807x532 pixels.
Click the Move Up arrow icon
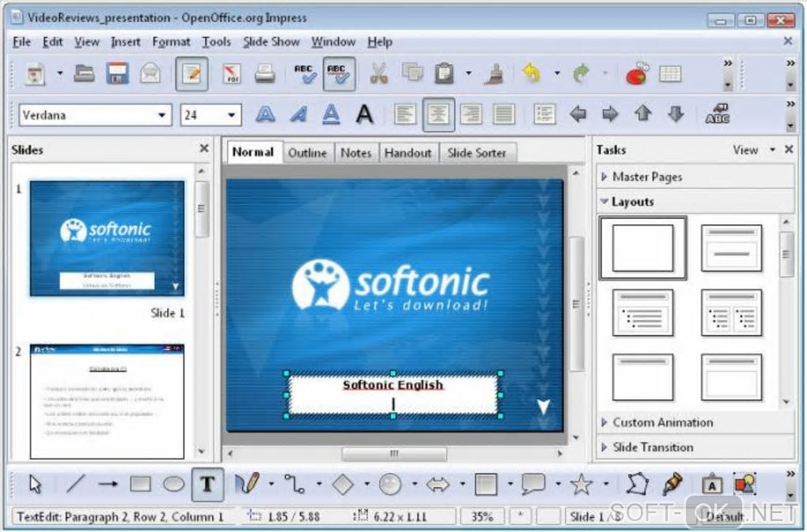(x=642, y=113)
